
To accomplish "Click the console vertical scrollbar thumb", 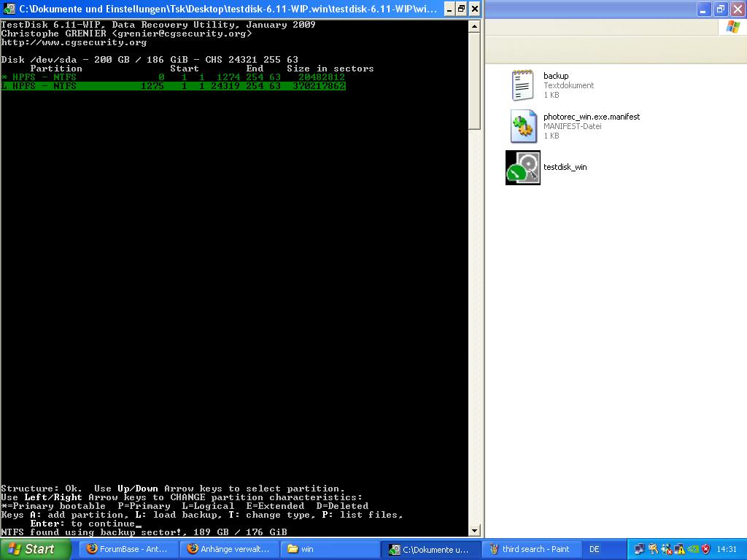I will (x=474, y=81).
